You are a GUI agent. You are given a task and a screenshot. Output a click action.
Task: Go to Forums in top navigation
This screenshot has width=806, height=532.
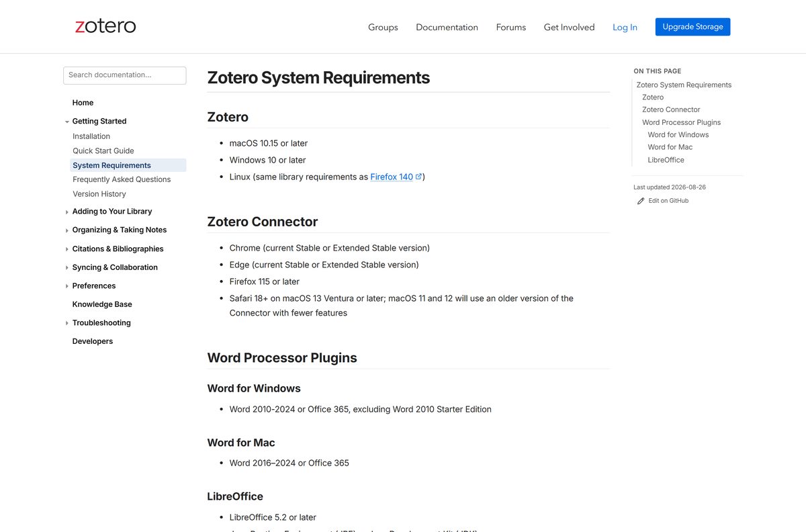(511, 27)
